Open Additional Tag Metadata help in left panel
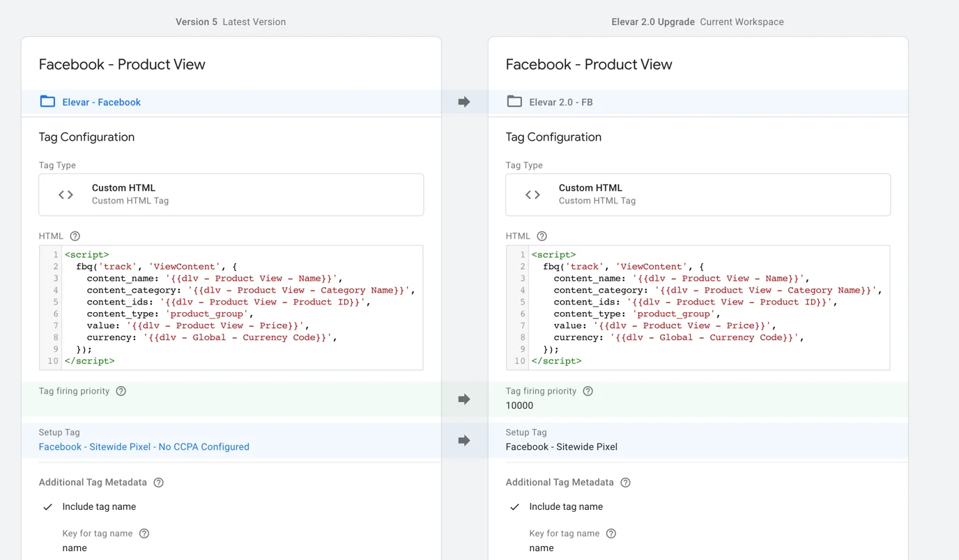Viewport: 959px width, 560px height. 159,483
